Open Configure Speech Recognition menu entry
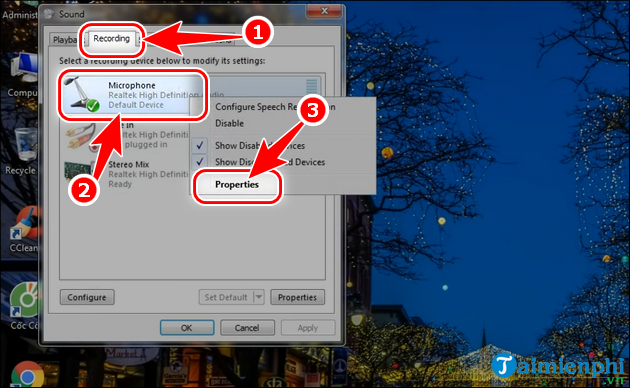This screenshot has width=630, height=388. point(275,107)
